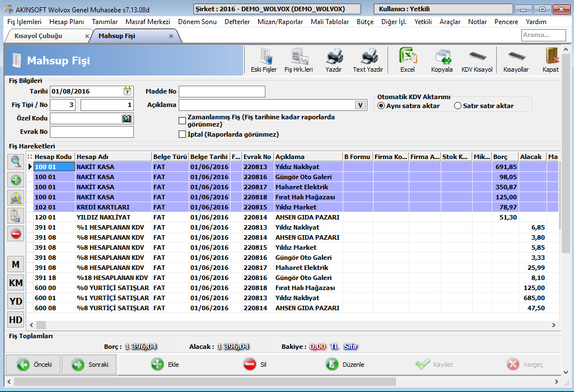Remove a row with the red minus side icon
Image resolution: width=574 pixels, height=392 pixels.
16,234
